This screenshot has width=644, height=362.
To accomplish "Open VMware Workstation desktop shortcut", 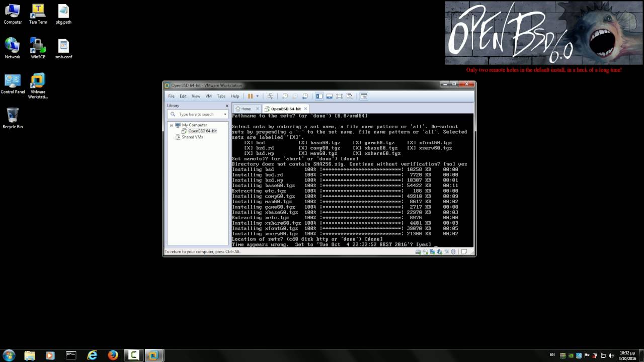I will point(38,86).
